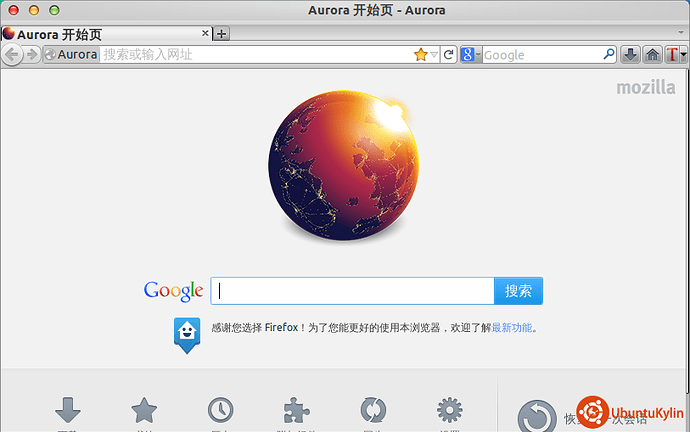Go back with the back arrow button
Image resolution: width=690 pixels, height=432 pixels.
point(11,55)
